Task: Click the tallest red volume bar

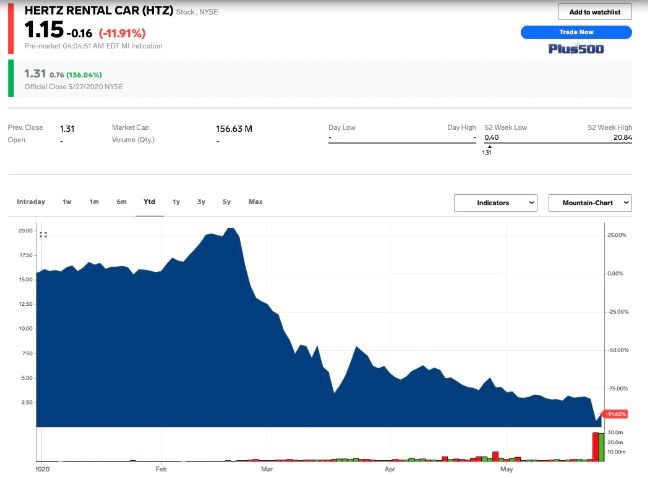Action: [597, 446]
